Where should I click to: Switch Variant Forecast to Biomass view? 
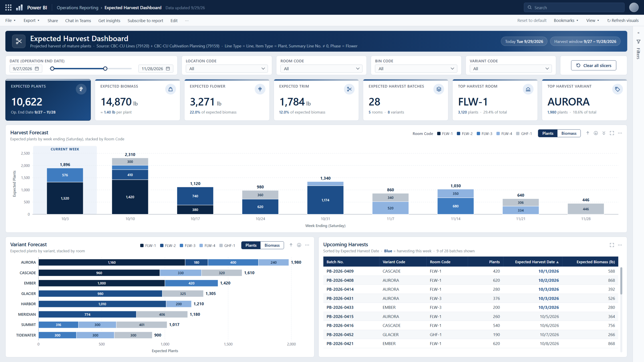[272, 245]
